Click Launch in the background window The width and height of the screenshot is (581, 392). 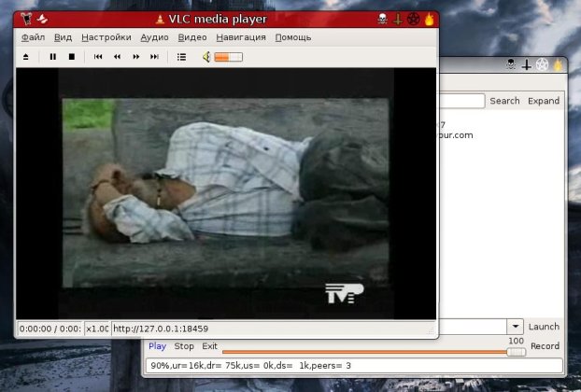coord(544,327)
